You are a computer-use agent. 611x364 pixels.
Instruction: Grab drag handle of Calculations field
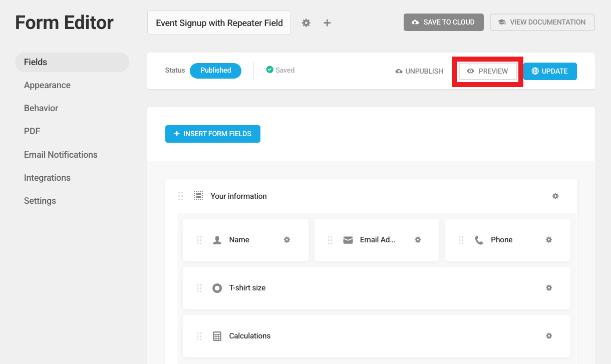pyautogui.click(x=199, y=336)
